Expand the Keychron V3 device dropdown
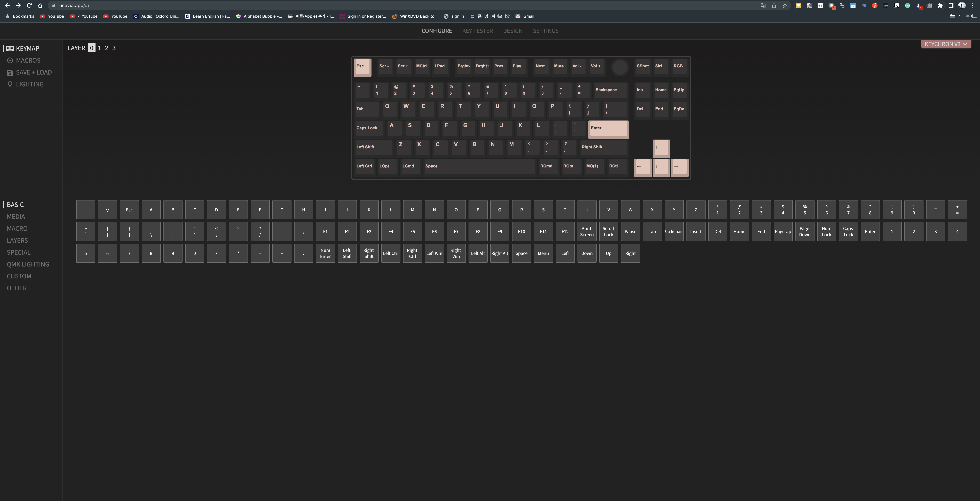The height and width of the screenshot is (501, 980). [945, 44]
